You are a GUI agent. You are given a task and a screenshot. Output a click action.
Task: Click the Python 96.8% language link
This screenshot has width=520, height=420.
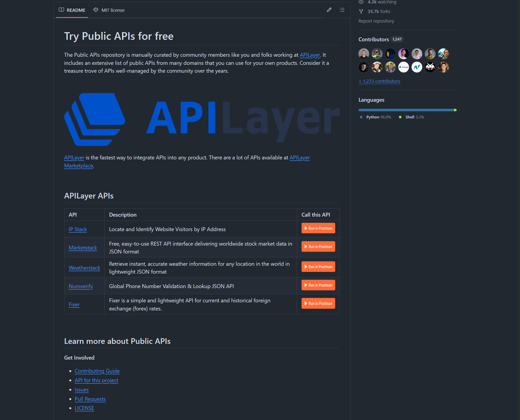(x=375, y=117)
